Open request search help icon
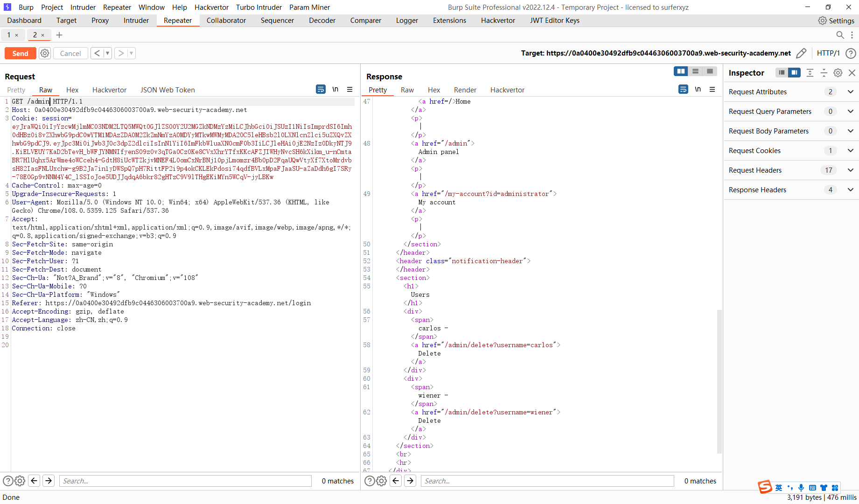 coord(8,481)
